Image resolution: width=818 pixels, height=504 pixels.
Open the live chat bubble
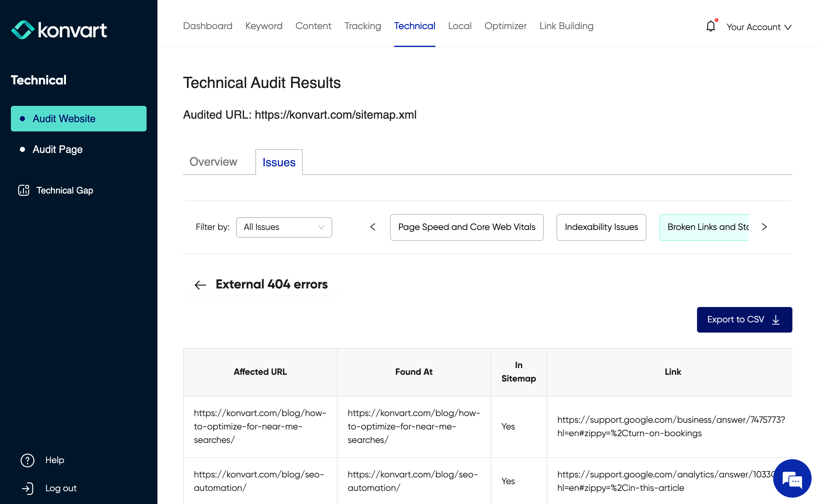pos(792,479)
